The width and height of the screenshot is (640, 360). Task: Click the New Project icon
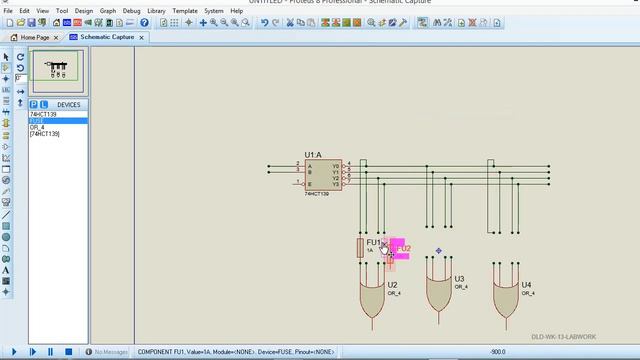(x=10, y=23)
